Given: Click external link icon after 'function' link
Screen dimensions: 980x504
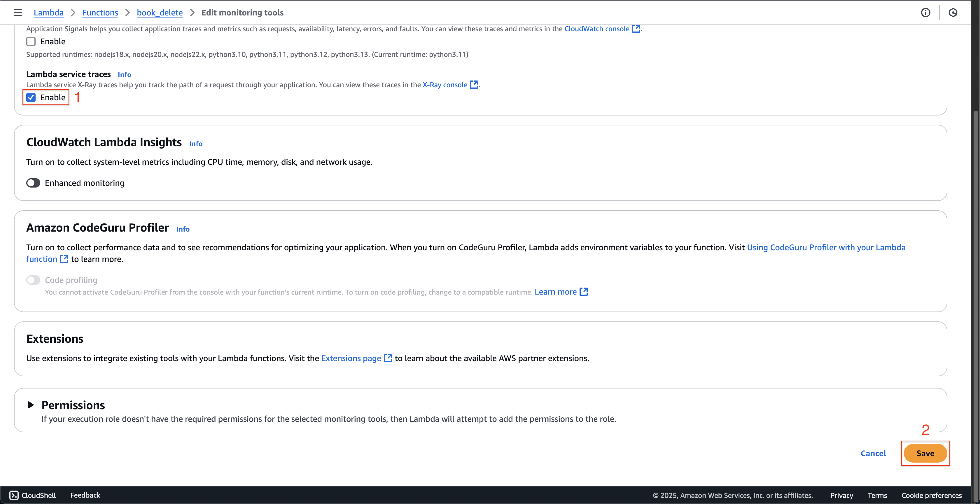Looking at the screenshot, I should 64,259.
